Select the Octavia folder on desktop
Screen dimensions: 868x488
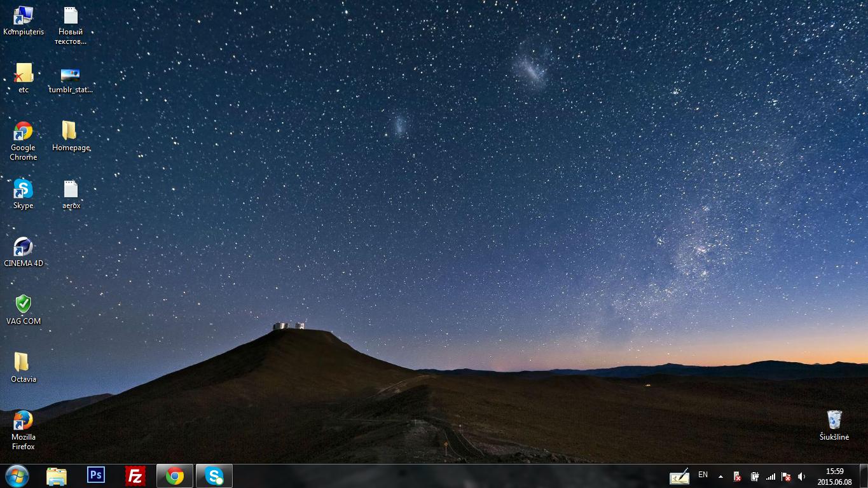[24, 368]
